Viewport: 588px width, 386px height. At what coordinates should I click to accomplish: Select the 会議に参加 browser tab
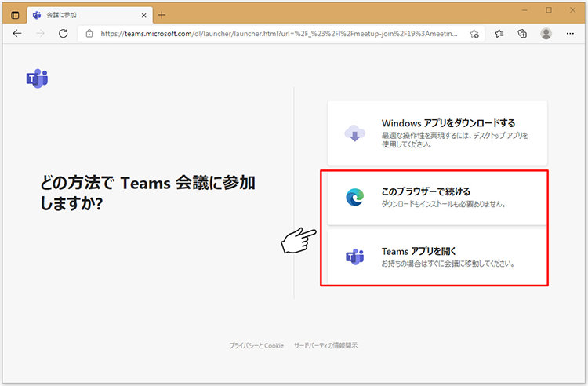[x=90, y=15]
